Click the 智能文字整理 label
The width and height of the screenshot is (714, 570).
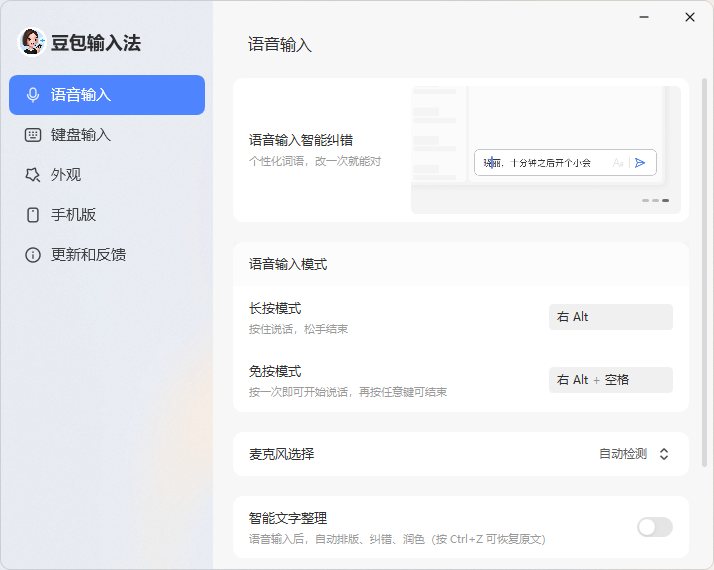(x=288, y=518)
